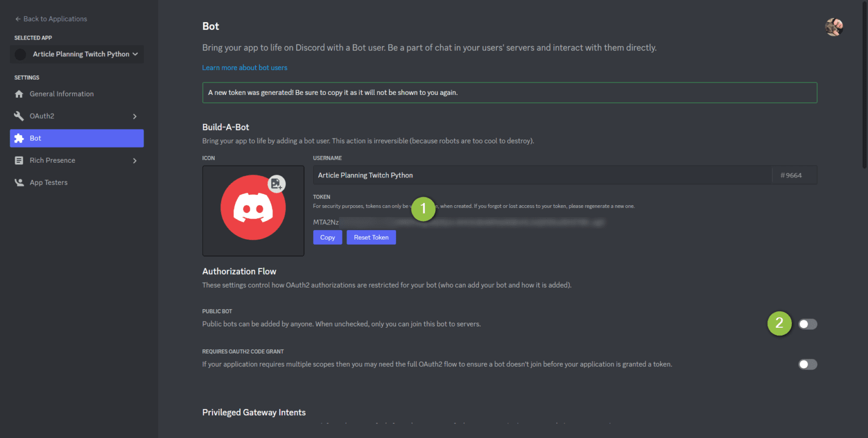Expand the Rich Presence submenu chevron

[134, 161]
